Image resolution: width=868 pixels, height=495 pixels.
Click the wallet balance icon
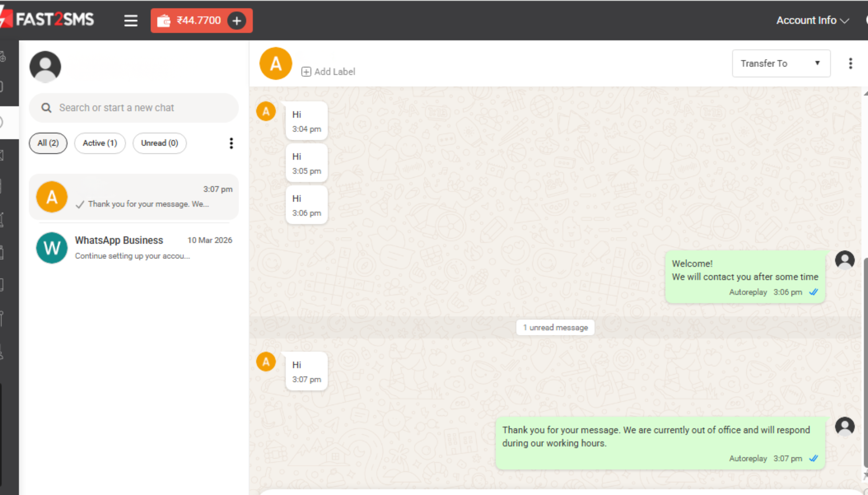pos(163,21)
